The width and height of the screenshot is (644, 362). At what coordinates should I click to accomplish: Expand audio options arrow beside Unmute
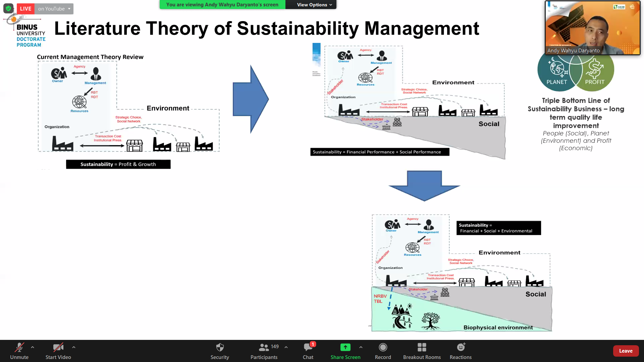33,347
